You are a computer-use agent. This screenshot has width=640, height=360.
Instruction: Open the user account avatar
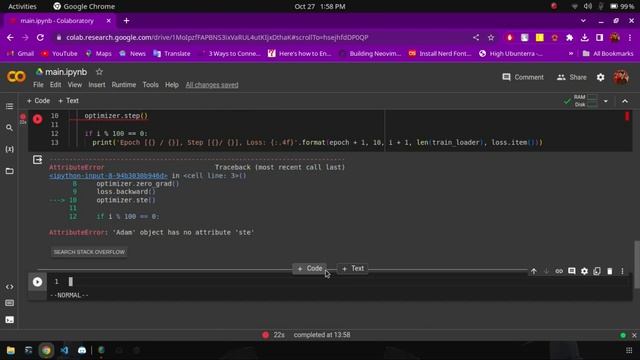click(621, 77)
